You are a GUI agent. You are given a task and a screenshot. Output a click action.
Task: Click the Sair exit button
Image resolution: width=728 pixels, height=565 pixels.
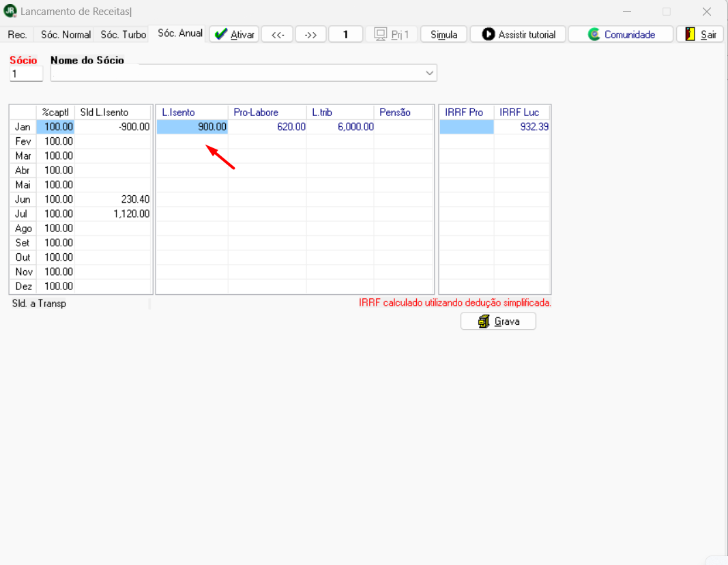click(x=700, y=34)
